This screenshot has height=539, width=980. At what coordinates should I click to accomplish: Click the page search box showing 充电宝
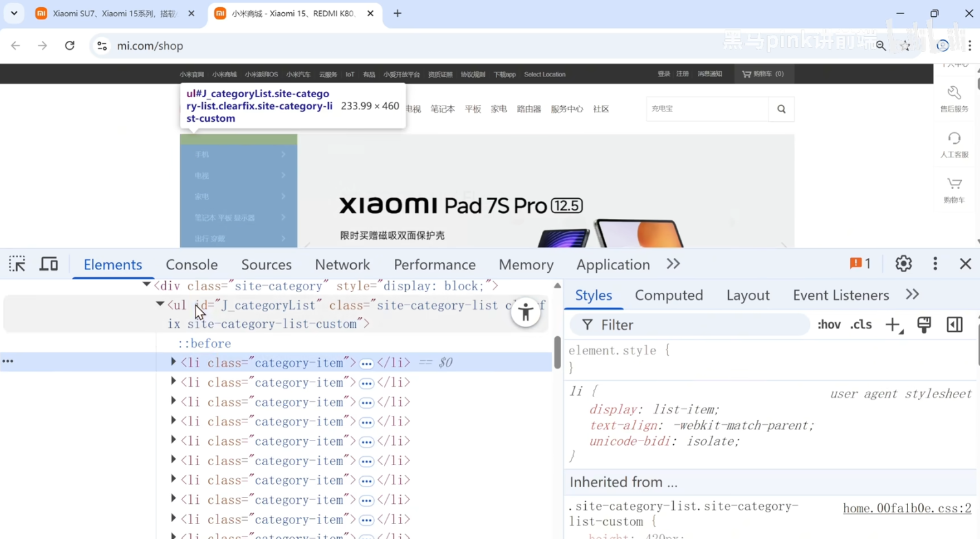(707, 109)
